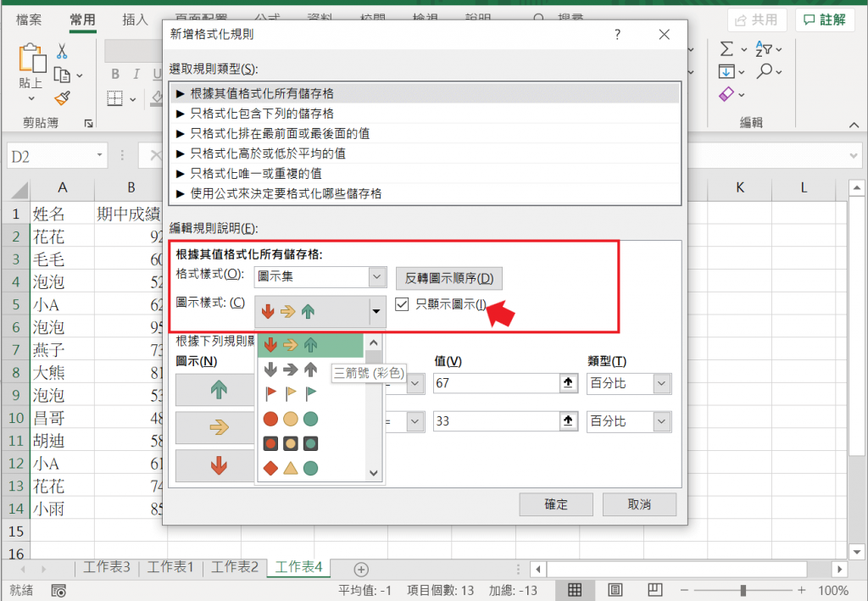Image resolution: width=868 pixels, height=601 pixels.
Task: Click the Find and Select magnifier icon
Action: click(x=765, y=71)
